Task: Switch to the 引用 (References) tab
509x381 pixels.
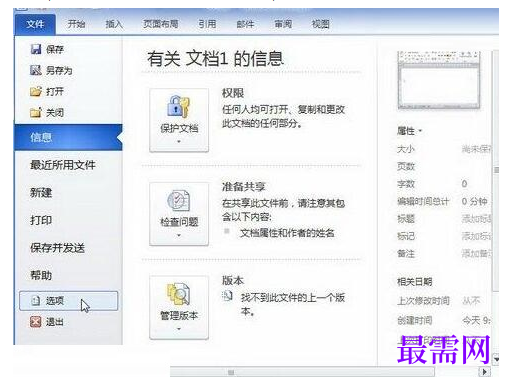Action: pyautogui.click(x=207, y=24)
